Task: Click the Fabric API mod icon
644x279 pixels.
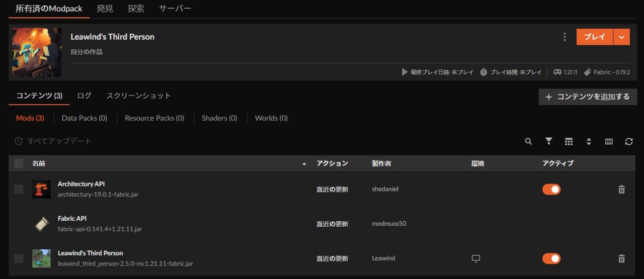Action: pyautogui.click(x=41, y=224)
